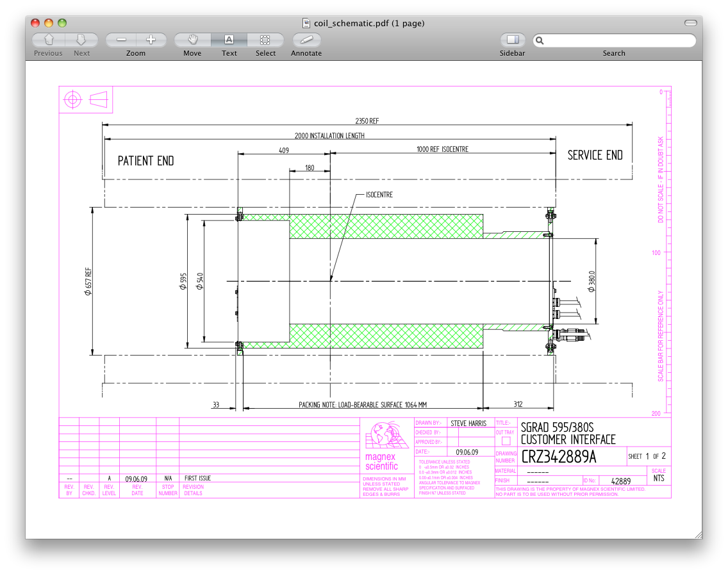
Task: Click the window resize grip corner
Action: click(698, 534)
